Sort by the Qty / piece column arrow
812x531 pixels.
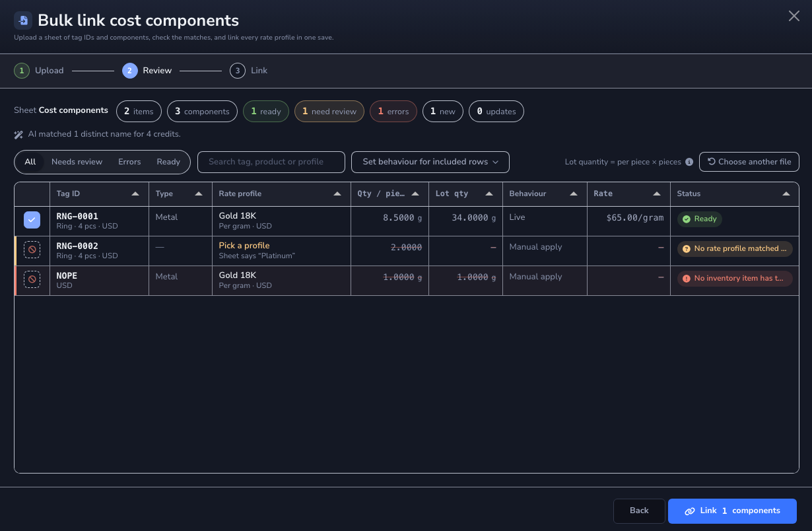415,194
